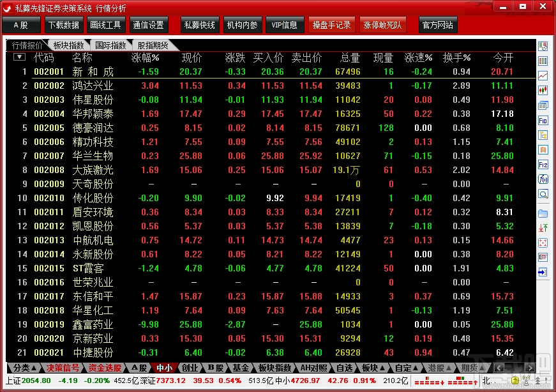Click the F12 trading icon

[543, 165]
